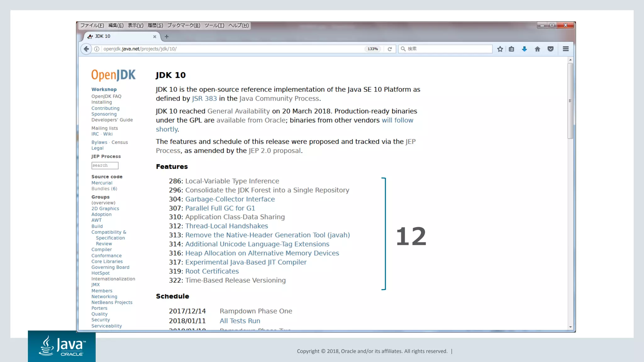Click scrollbar down arrow
Viewport: 644px width, 362px height.
point(570,327)
